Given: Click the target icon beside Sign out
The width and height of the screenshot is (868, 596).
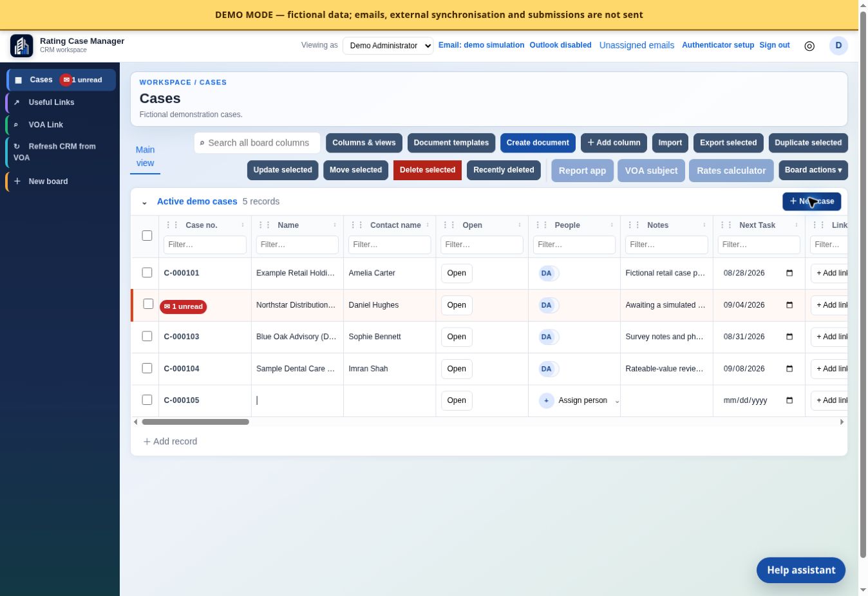Looking at the screenshot, I should [x=809, y=46].
